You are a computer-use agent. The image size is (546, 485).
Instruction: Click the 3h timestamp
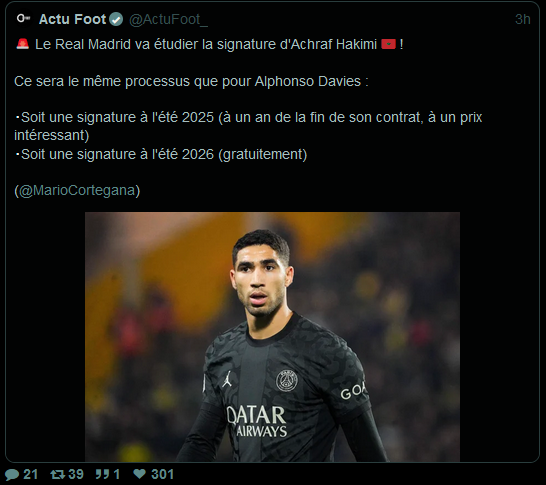point(522,19)
